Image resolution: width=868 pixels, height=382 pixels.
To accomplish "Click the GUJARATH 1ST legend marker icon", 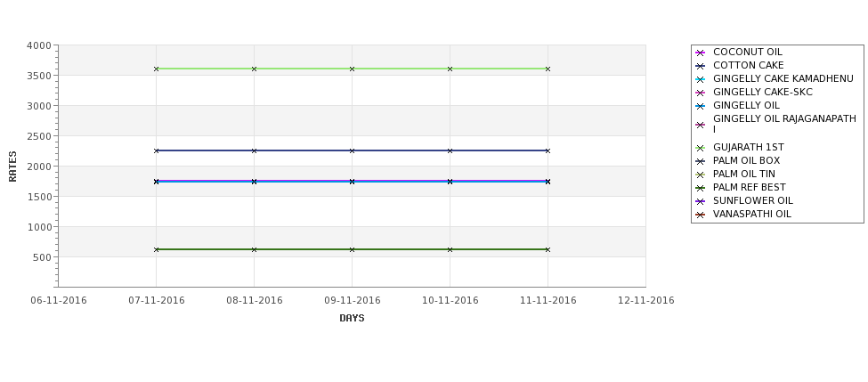I will 701,148.
